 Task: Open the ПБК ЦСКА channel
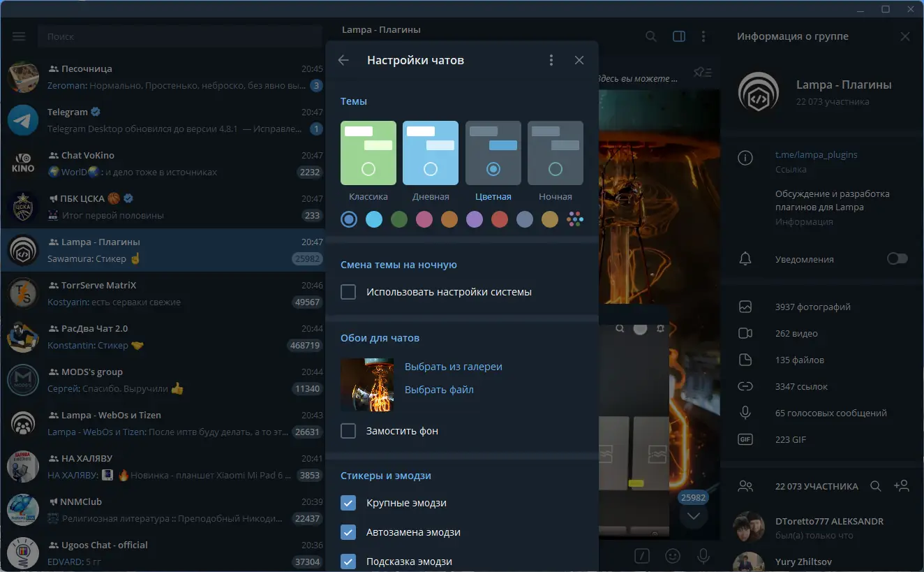(164, 207)
